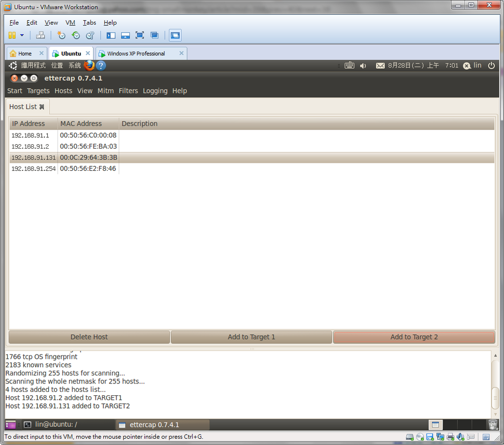This screenshot has height=445, width=504.
Task: Open the 系統 menu
Action: (75, 65)
